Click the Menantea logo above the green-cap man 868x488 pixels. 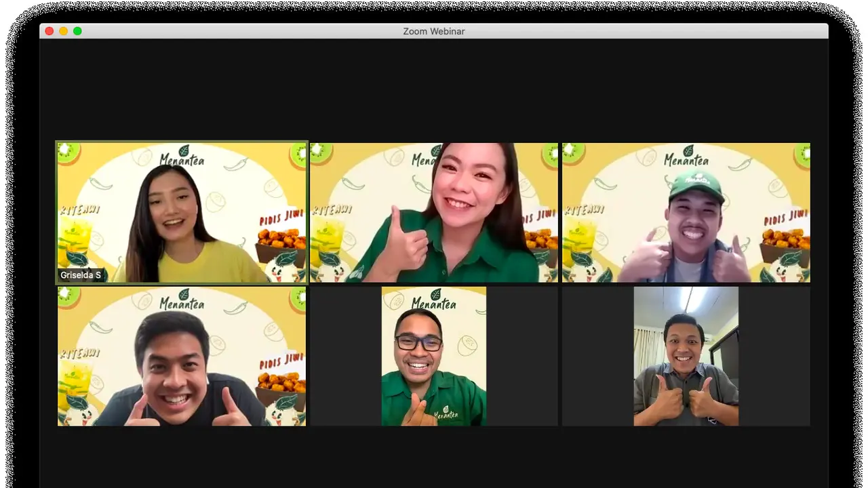(x=686, y=157)
